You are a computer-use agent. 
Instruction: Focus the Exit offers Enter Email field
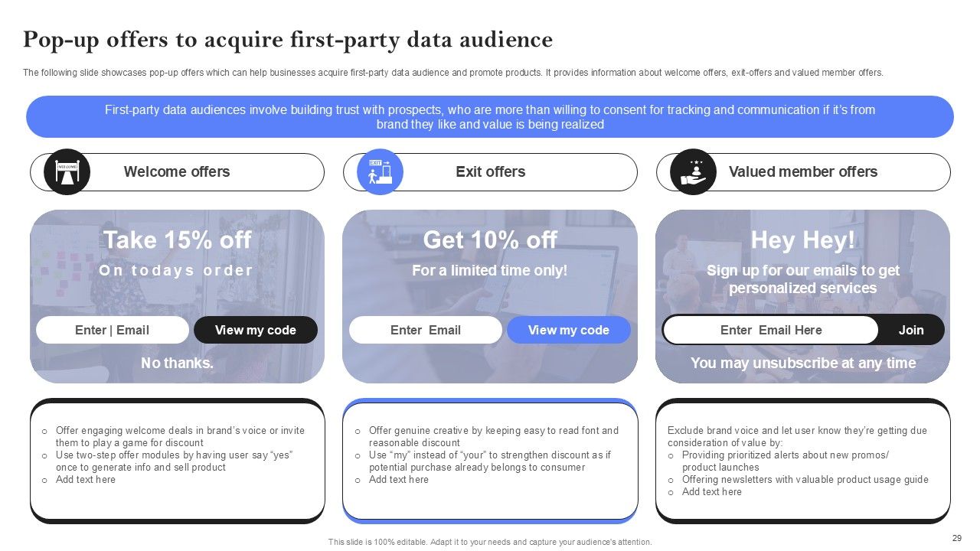point(425,330)
